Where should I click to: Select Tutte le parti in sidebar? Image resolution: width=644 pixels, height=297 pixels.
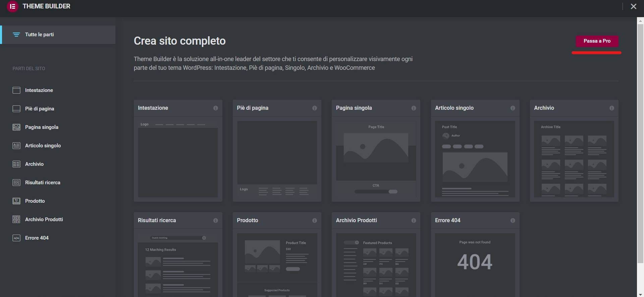[x=39, y=35]
